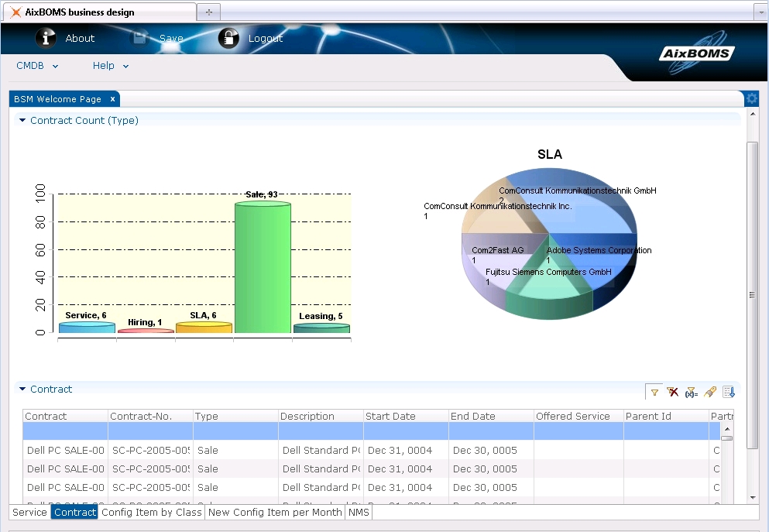Image resolution: width=769 pixels, height=532 pixels.
Task: Switch to the Contract bottom tab
Action: (75, 513)
